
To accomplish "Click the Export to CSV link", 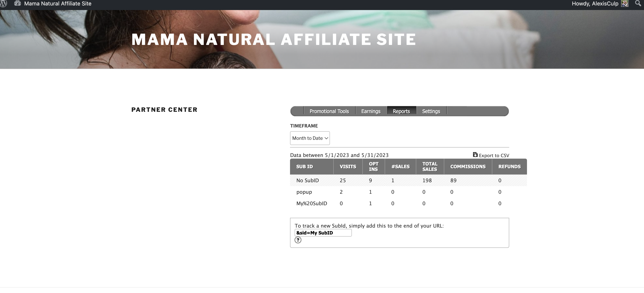I will point(494,155).
